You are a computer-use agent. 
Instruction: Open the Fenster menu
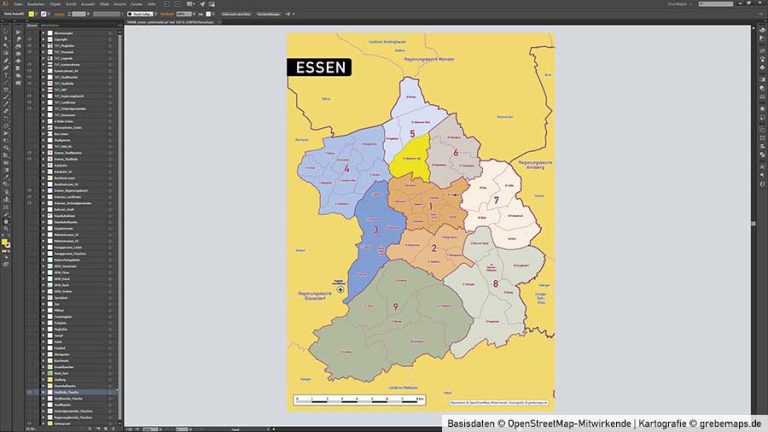click(137, 4)
